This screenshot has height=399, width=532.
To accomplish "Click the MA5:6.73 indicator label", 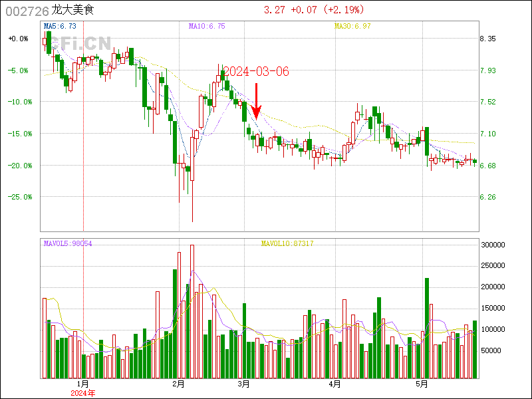I will click(59, 26).
